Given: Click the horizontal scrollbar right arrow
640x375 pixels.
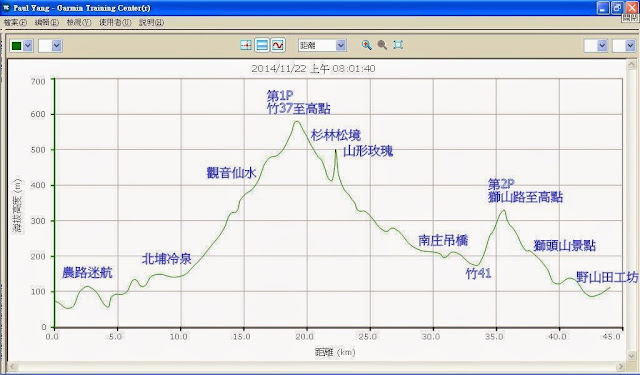Looking at the screenshot, I should (621, 366).
